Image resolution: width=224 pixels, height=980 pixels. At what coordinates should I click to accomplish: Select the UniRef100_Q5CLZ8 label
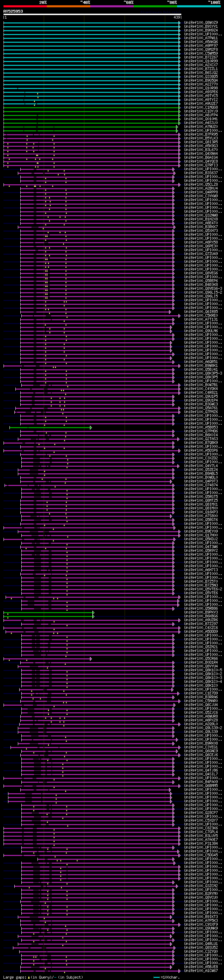pyautogui.click(x=201, y=185)
